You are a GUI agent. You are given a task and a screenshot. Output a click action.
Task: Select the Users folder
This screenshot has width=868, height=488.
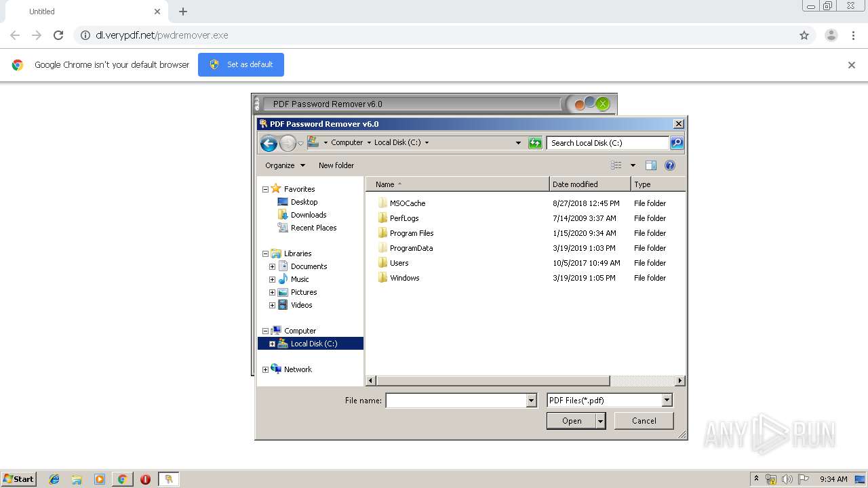399,263
